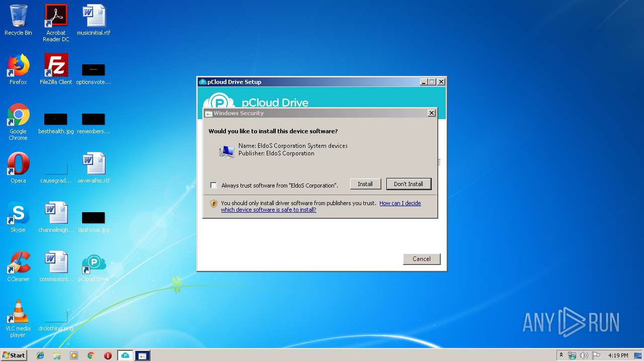Close the pCloud Drive Setup window
Image resolution: width=644 pixels, height=362 pixels.
pos(441,82)
